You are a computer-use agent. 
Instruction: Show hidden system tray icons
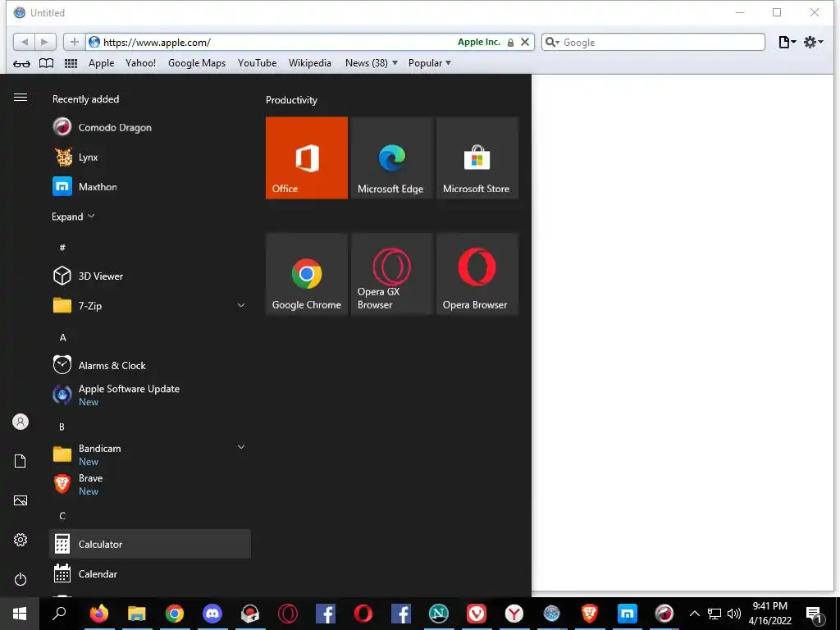click(694, 614)
